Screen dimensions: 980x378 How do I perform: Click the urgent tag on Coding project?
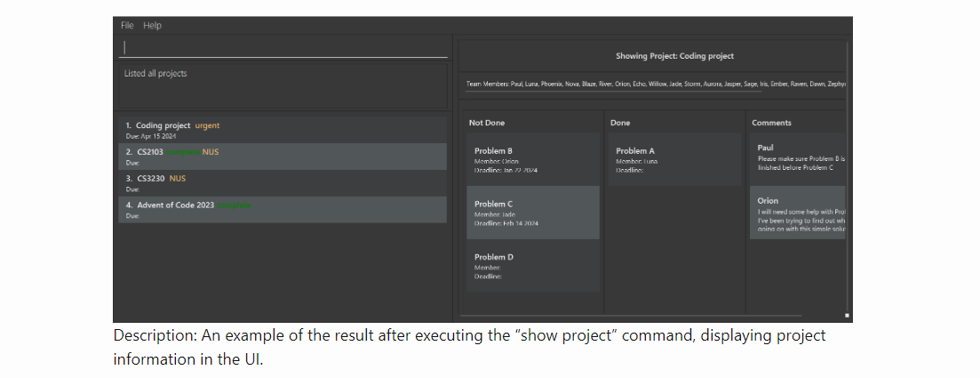[208, 125]
